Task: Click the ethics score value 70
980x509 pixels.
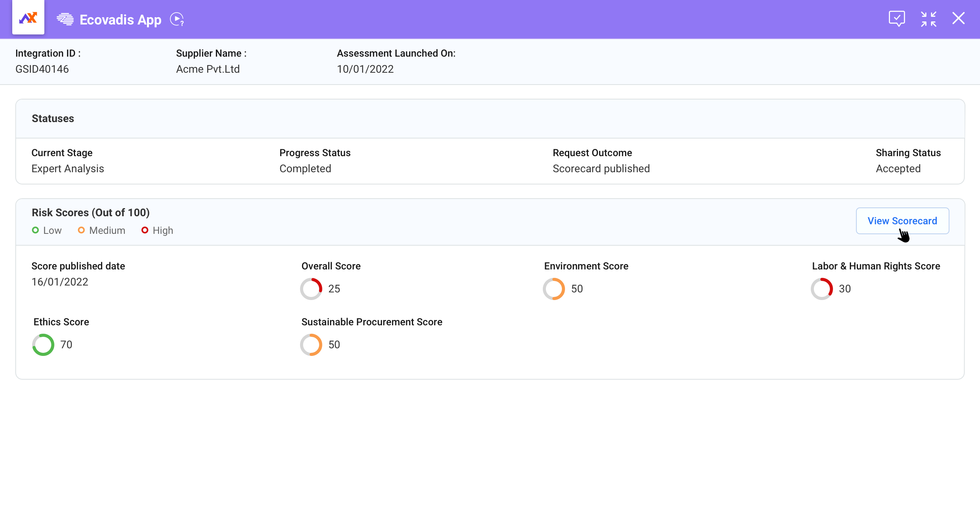Action: click(66, 345)
